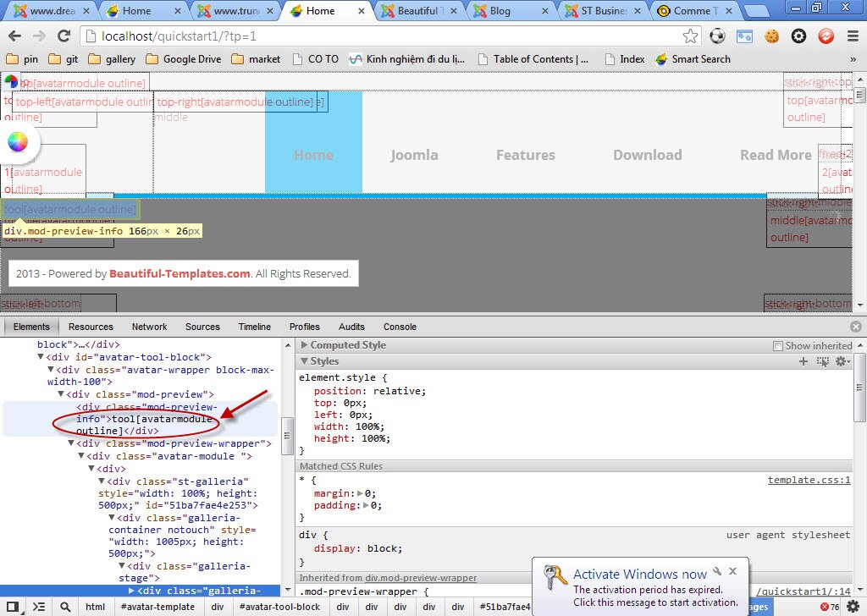
Task: Expand the Computed Style section
Action: [x=305, y=344]
